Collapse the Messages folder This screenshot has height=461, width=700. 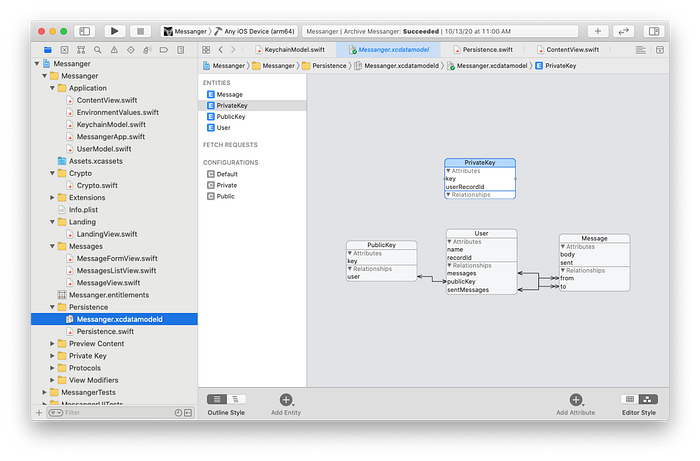52,246
